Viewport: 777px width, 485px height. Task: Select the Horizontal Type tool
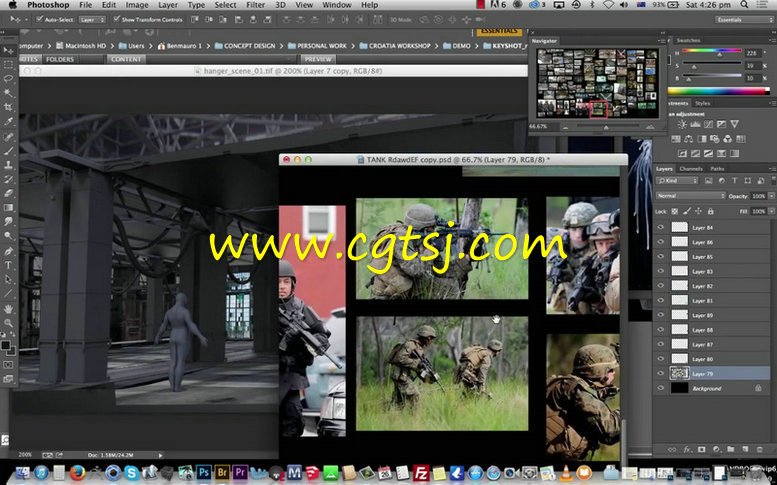[8, 265]
